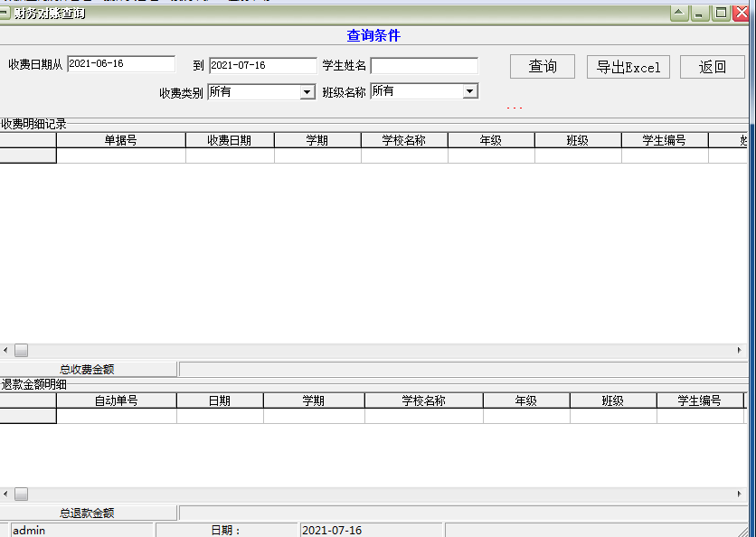Select the 收费日期 column header
The width and height of the screenshot is (756, 537).
tap(230, 140)
